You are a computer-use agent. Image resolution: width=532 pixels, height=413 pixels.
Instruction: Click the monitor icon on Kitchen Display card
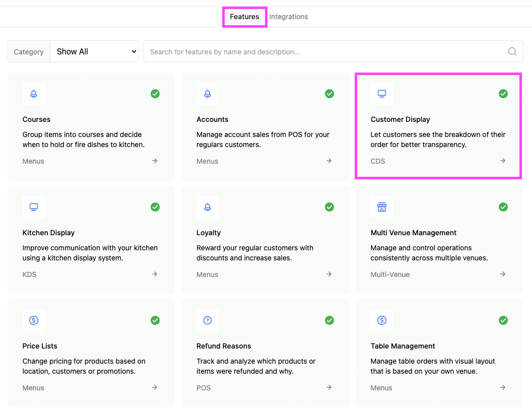[34, 207]
